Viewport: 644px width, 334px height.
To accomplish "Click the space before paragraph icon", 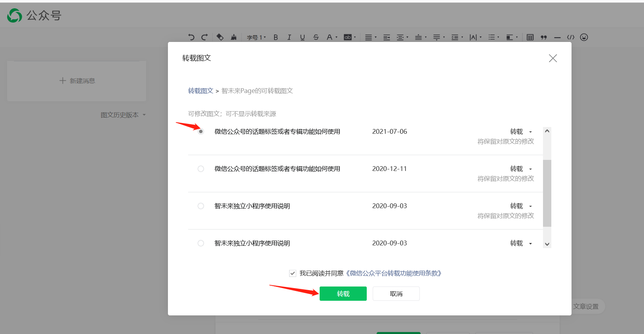I will 418,37.
